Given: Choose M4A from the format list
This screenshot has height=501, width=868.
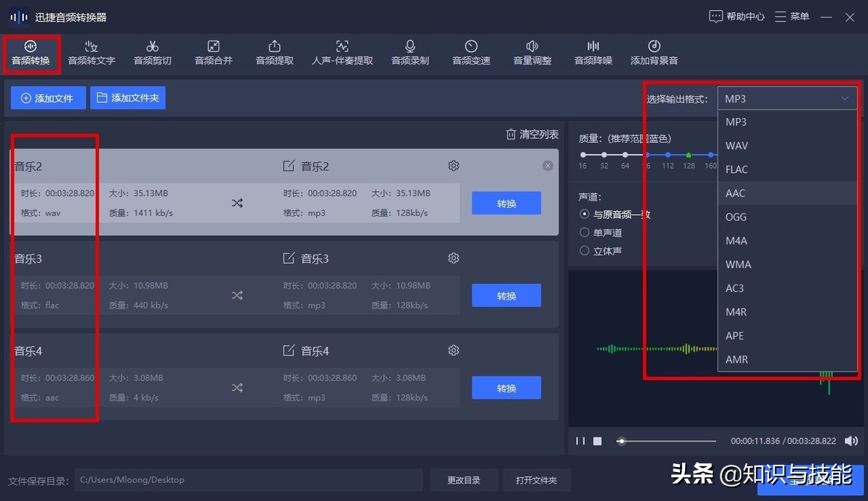Looking at the screenshot, I should pyautogui.click(x=787, y=240).
